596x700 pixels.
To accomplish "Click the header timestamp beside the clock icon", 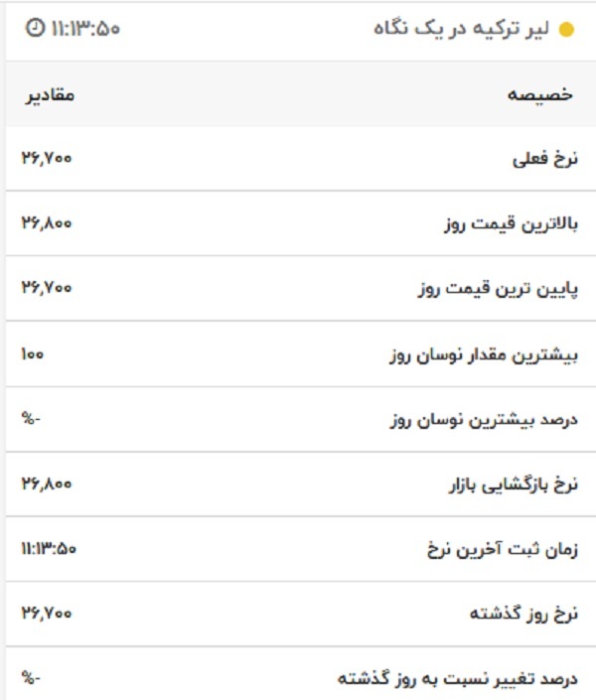I will (x=86, y=29).
